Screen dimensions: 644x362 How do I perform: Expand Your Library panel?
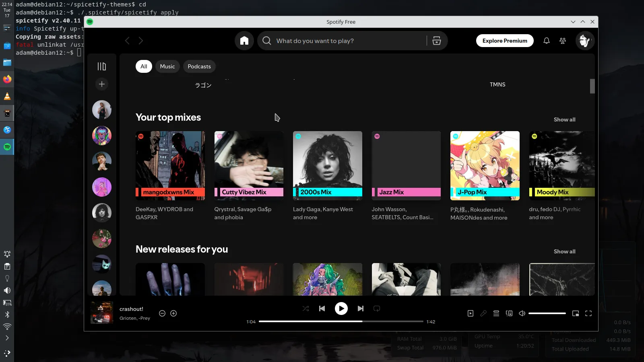(x=102, y=66)
